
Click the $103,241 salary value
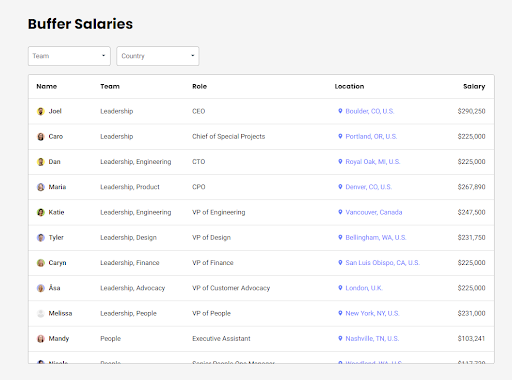point(471,339)
